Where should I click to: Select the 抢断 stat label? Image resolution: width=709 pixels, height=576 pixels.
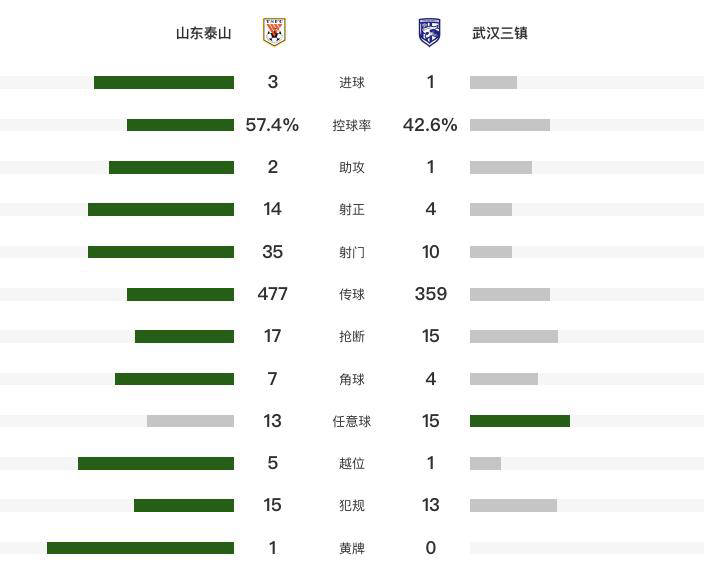[352, 337]
